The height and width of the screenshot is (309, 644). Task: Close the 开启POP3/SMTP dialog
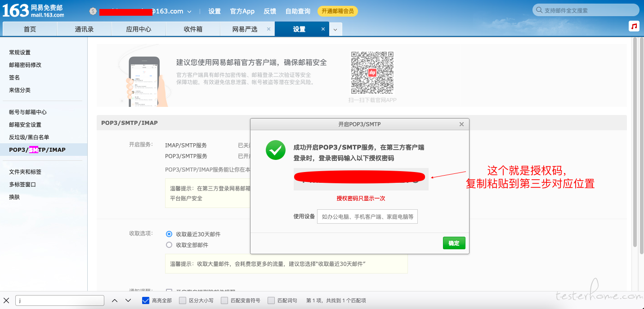461,124
